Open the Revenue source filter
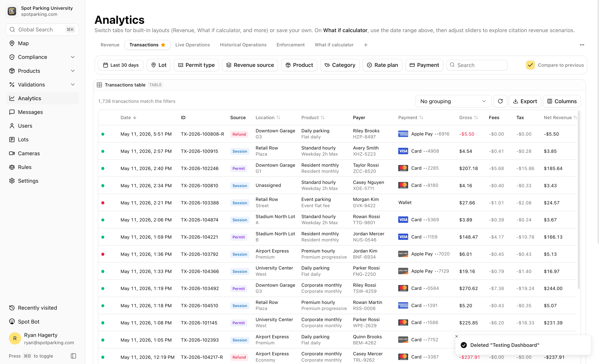599x364 pixels. 250,65
